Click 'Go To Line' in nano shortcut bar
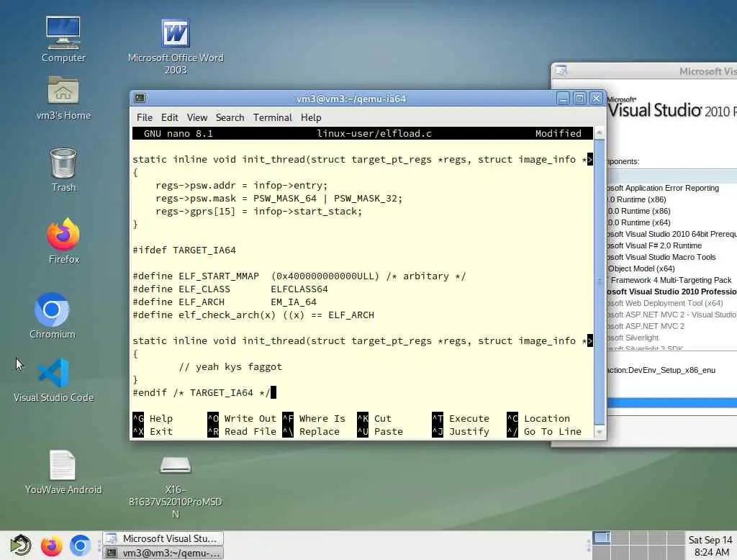The height and width of the screenshot is (560, 737). (x=553, y=432)
